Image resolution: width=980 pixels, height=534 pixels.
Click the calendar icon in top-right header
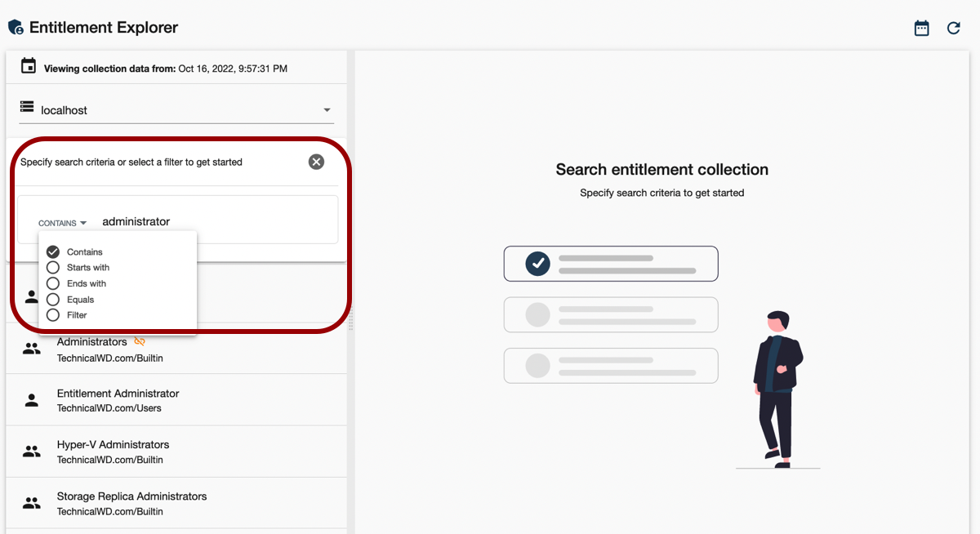[x=921, y=29]
